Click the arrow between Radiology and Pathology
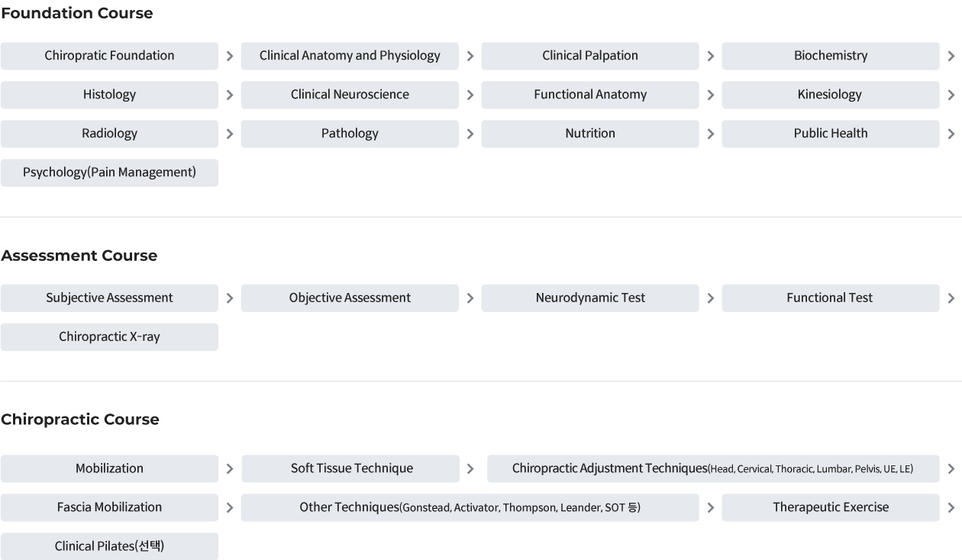The image size is (962, 560). [x=230, y=134]
